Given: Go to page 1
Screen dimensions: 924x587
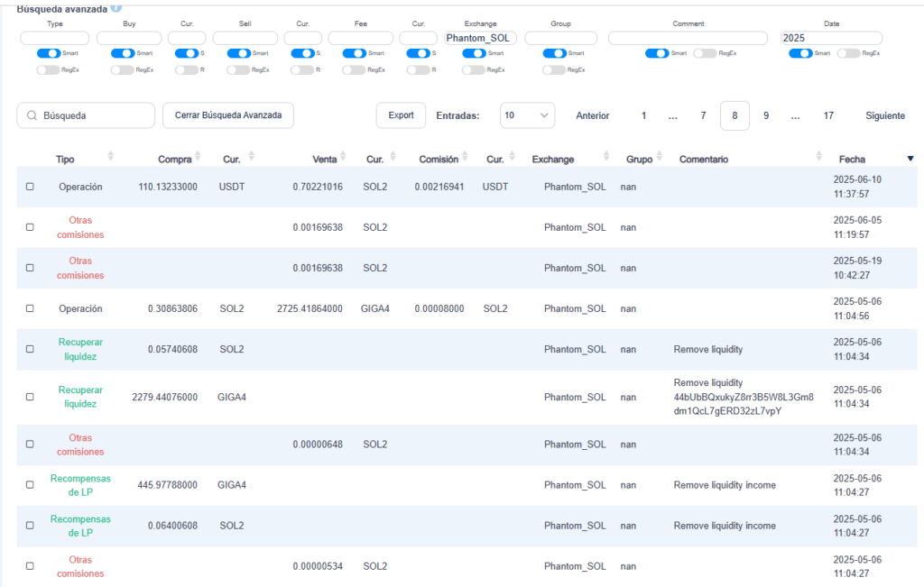Looking at the screenshot, I should [644, 115].
